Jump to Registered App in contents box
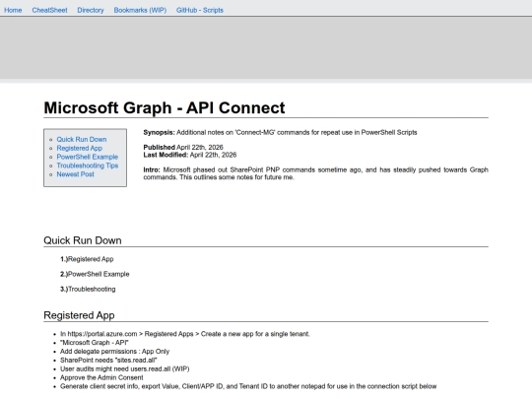 click(x=80, y=148)
